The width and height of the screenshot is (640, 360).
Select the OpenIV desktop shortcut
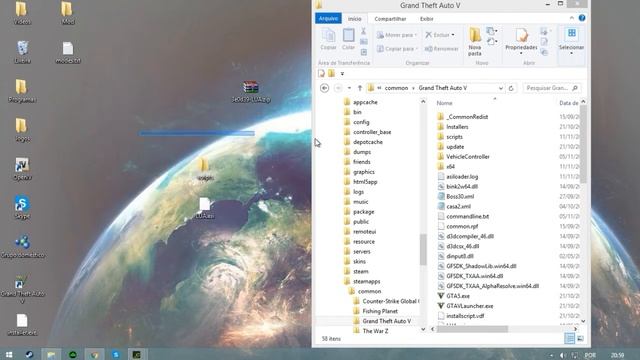pyautogui.click(x=22, y=169)
